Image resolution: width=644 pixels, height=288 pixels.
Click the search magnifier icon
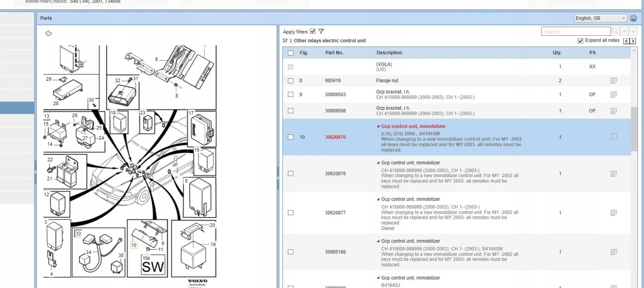[615, 31]
